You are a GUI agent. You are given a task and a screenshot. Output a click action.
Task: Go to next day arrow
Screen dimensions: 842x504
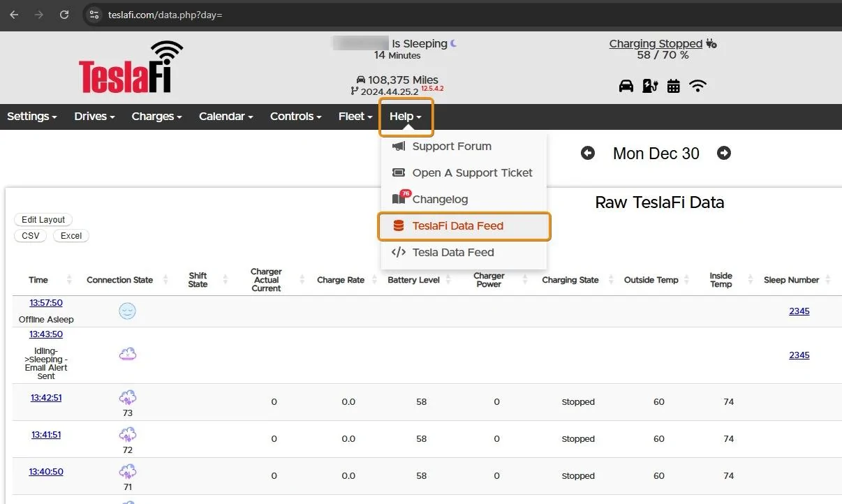724,153
